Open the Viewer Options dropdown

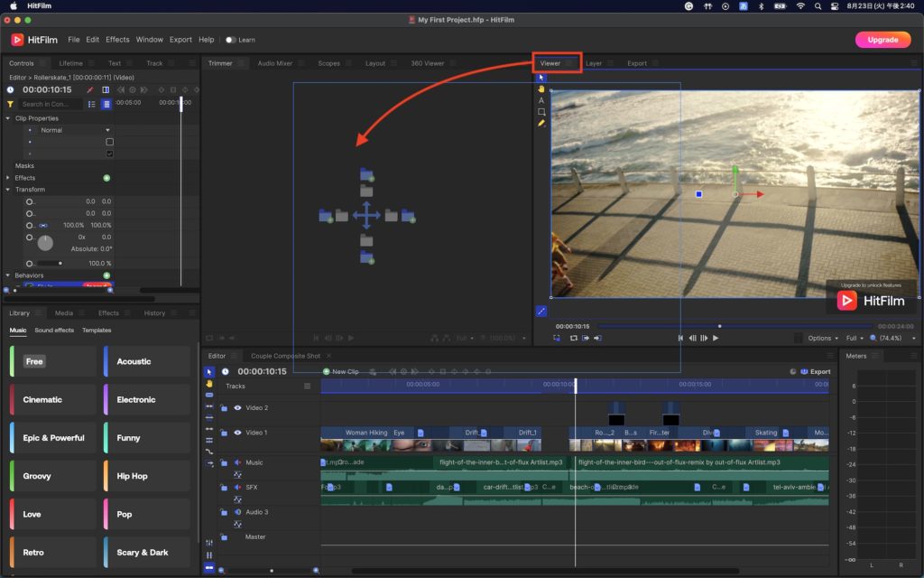coord(823,338)
